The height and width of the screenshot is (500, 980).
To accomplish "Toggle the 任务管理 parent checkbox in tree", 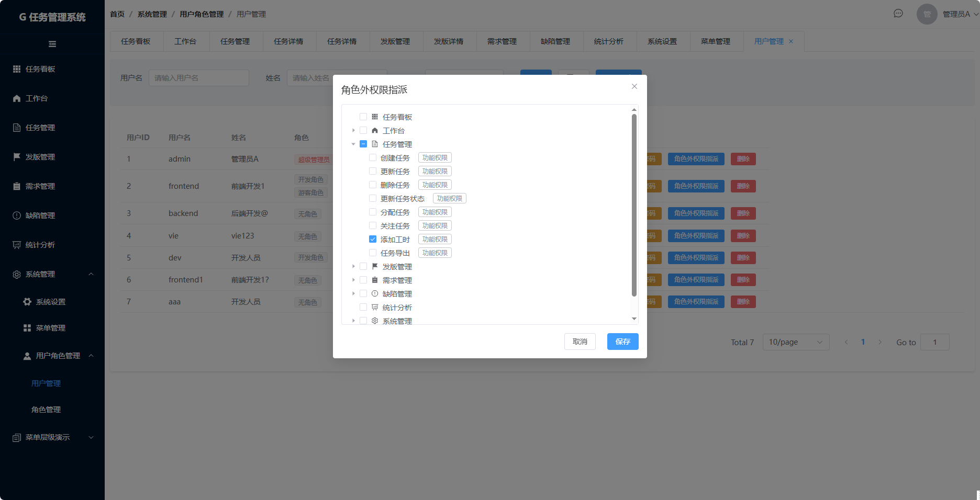I will (x=363, y=144).
